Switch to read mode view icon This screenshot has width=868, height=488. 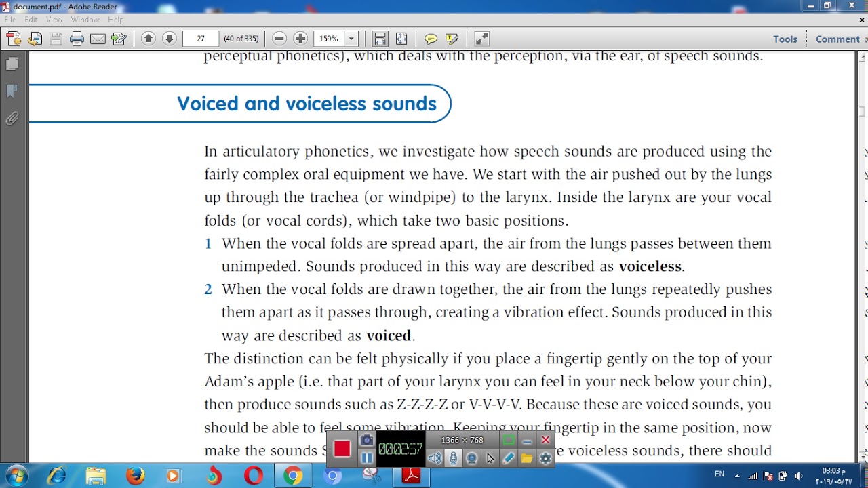481,39
